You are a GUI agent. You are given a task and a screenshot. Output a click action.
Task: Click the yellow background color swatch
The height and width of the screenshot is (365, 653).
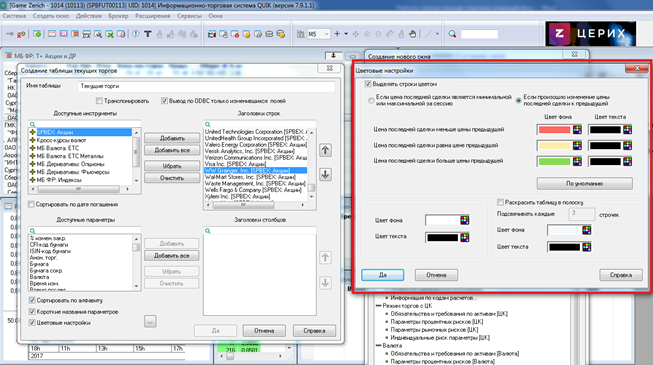554,145
